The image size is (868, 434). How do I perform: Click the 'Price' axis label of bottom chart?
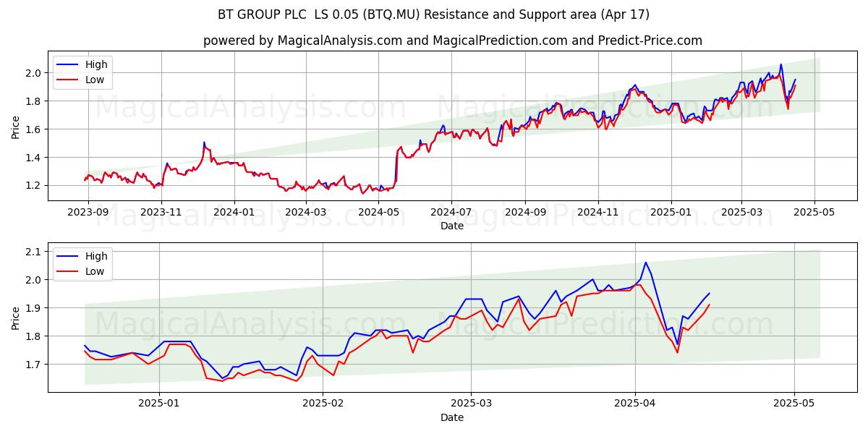click(15, 317)
